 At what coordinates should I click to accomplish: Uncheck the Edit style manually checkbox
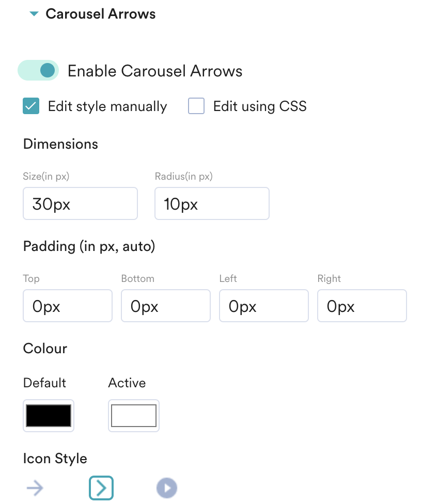pyautogui.click(x=31, y=106)
